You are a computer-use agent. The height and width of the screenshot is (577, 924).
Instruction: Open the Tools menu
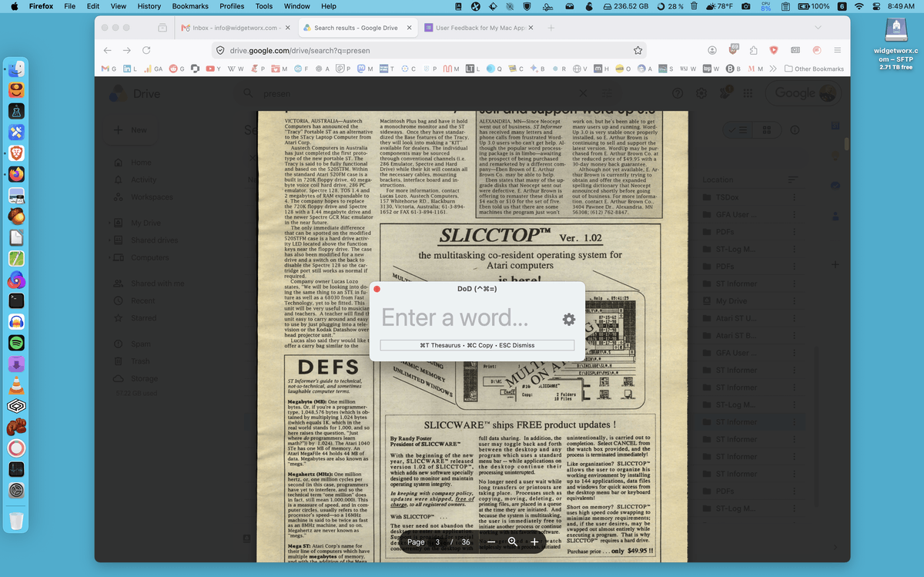coord(264,6)
